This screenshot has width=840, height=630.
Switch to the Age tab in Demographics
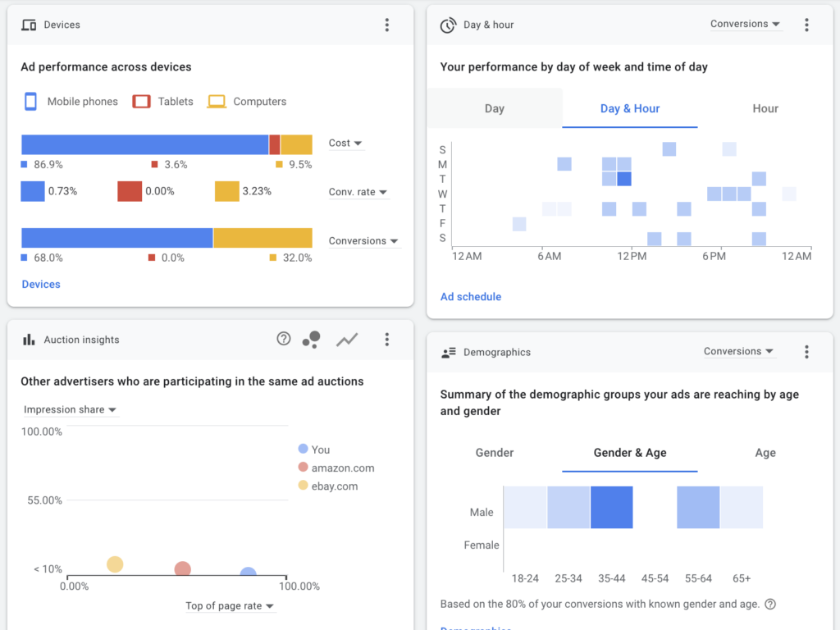point(765,453)
